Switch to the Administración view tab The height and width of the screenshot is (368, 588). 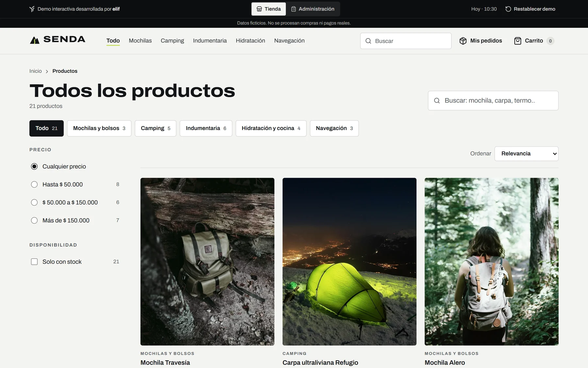[x=313, y=9]
